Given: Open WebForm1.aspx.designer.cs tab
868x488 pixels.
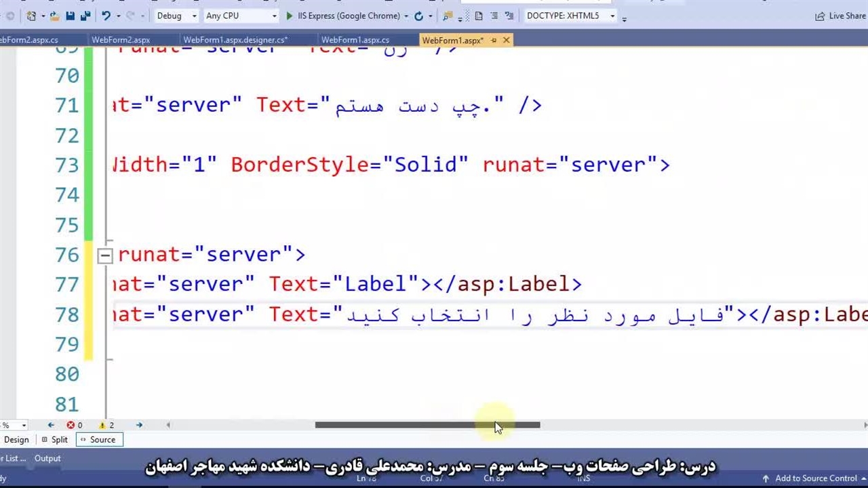Looking at the screenshot, I should click(235, 41).
